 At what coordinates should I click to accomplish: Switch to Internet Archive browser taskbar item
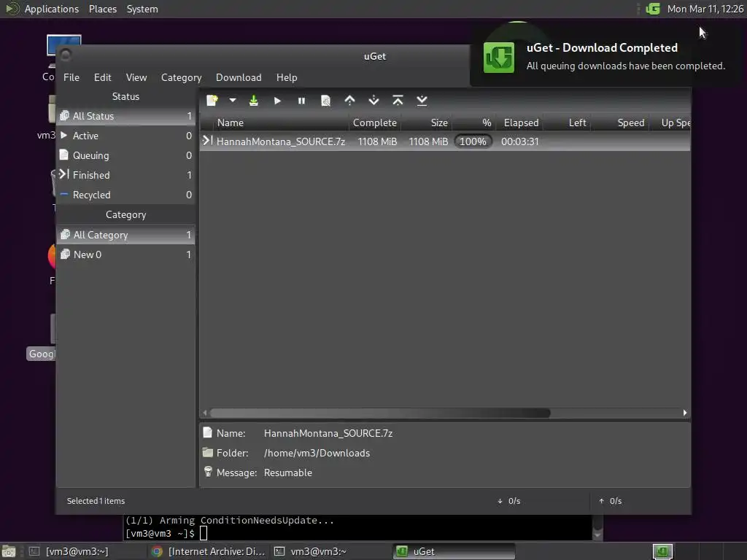[208, 551]
